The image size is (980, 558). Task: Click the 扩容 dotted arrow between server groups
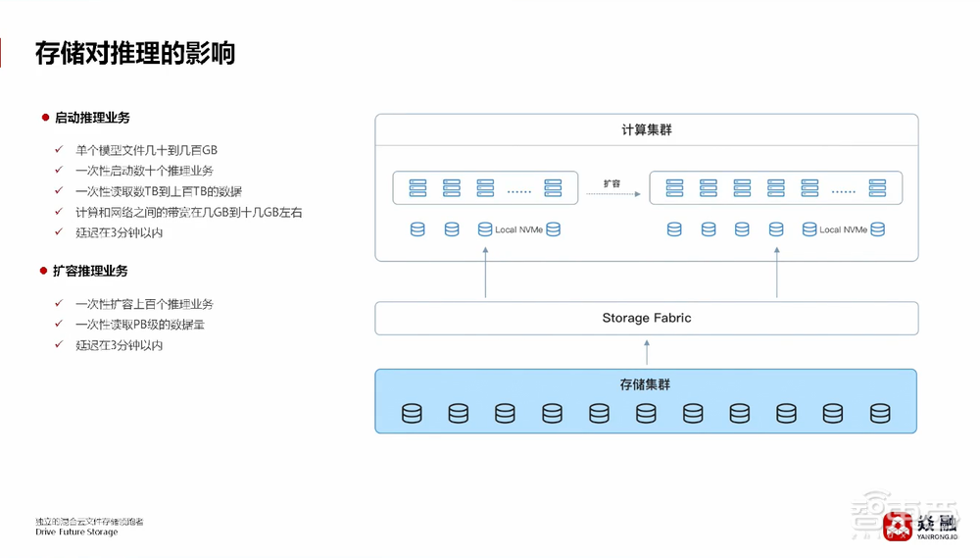(611, 193)
